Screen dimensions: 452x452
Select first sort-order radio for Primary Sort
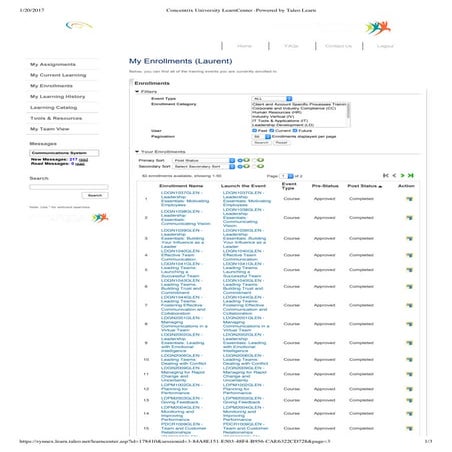pyautogui.click(x=239, y=160)
